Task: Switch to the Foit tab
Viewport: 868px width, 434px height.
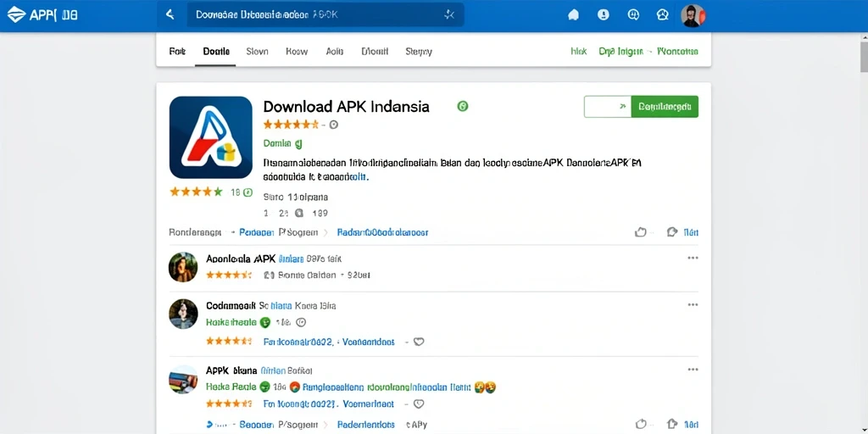Action: click(177, 52)
